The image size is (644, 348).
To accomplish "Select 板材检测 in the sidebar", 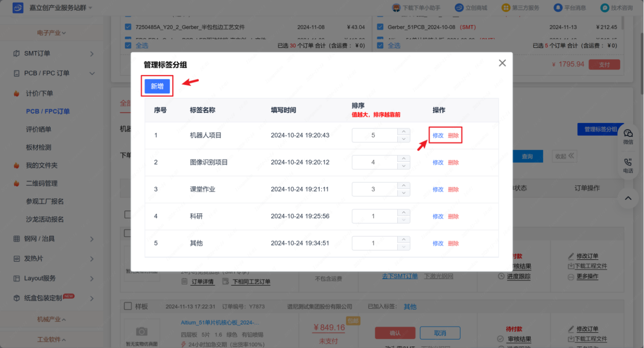I will (x=38, y=147).
